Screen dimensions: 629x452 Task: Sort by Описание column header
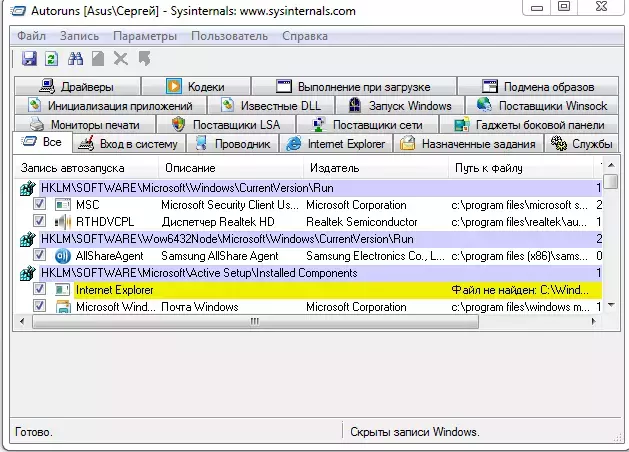click(230, 168)
